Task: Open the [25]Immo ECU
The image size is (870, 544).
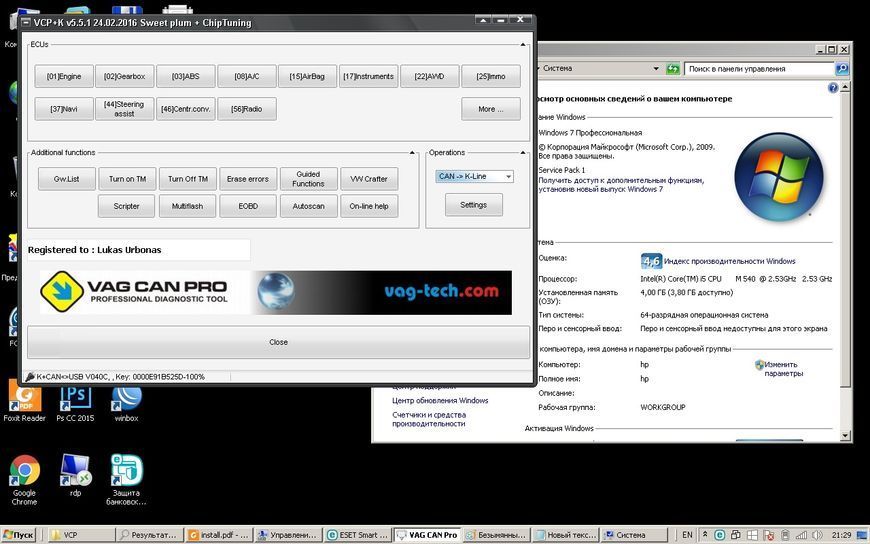Action: [x=490, y=77]
